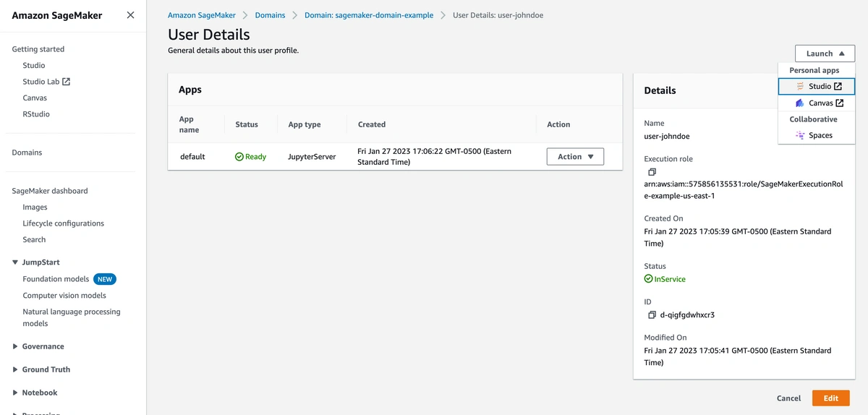868x415 pixels.
Task: Click the App type column header
Action: [305, 124]
